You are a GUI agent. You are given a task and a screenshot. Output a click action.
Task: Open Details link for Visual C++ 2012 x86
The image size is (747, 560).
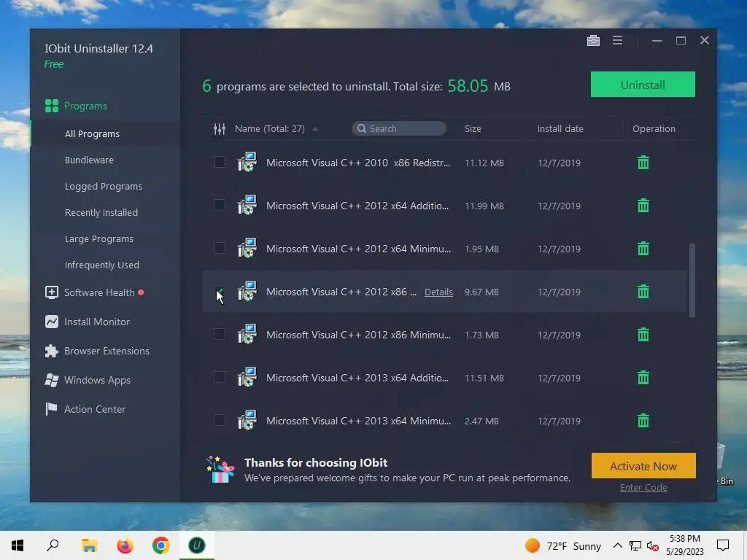tap(438, 292)
